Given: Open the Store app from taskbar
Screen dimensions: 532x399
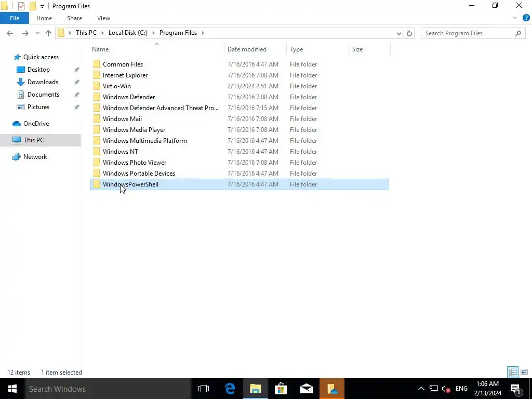Looking at the screenshot, I should point(281,389).
